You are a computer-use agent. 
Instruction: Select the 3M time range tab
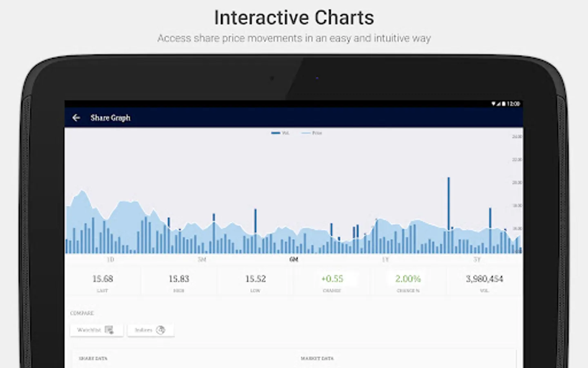[x=202, y=260]
